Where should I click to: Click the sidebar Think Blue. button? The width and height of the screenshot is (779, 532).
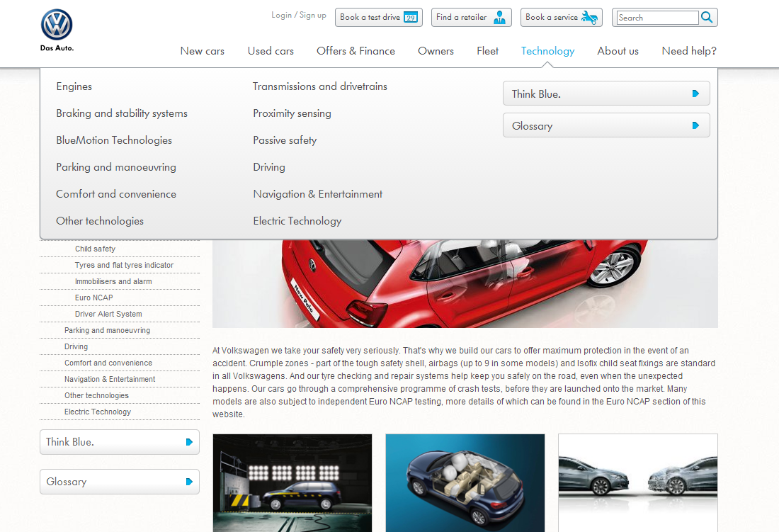tap(120, 442)
